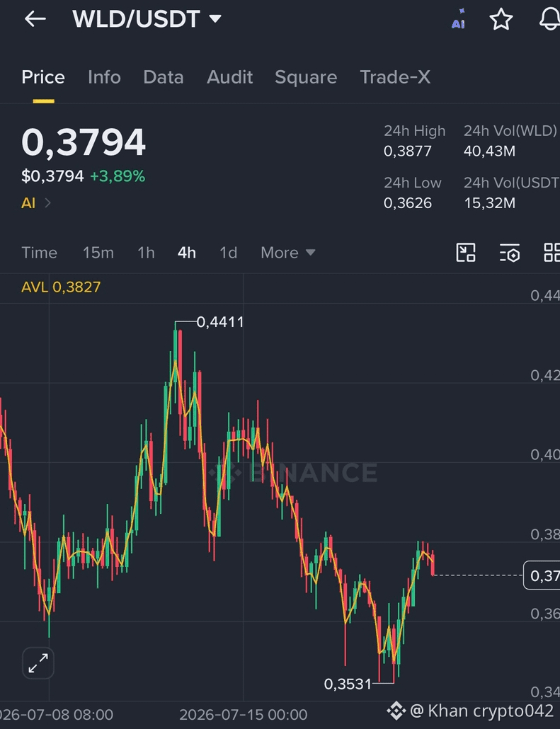This screenshot has height=729, width=560.
Task: Open the Audit tab
Action: point(230,77)
